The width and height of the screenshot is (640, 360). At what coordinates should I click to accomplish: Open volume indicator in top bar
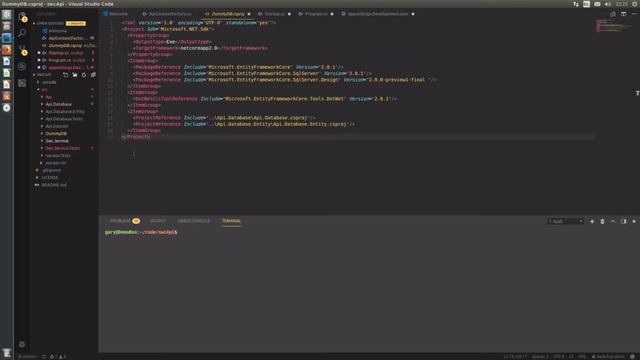pos(607,4)
